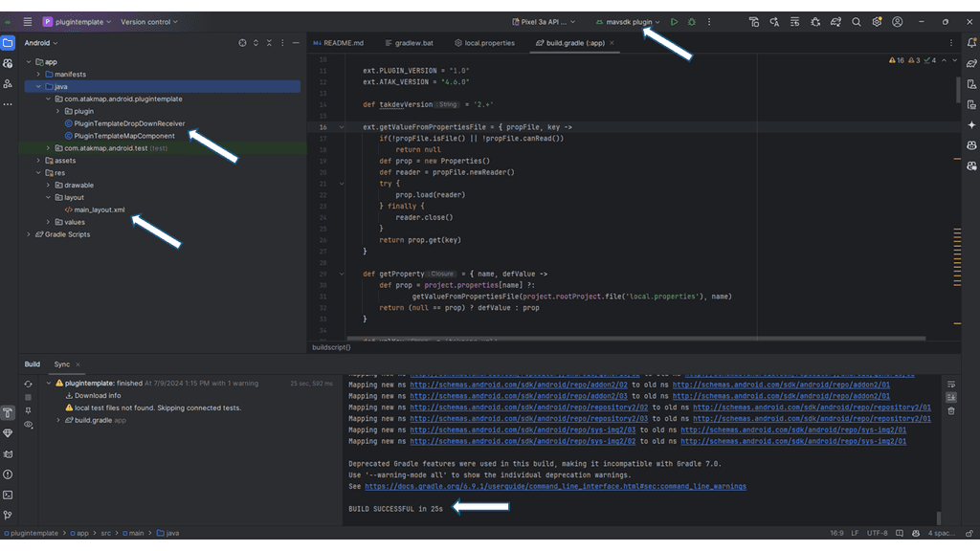This screenshot has height=551, width=980.
Task: Toggle Select Opened File in Project panel
Action: click(242, 43)
